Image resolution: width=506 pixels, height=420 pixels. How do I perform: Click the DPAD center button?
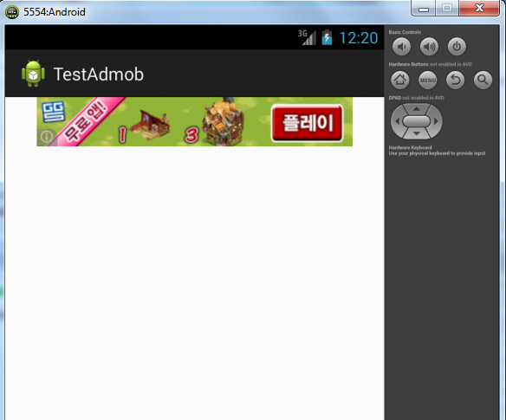[417, 121]
